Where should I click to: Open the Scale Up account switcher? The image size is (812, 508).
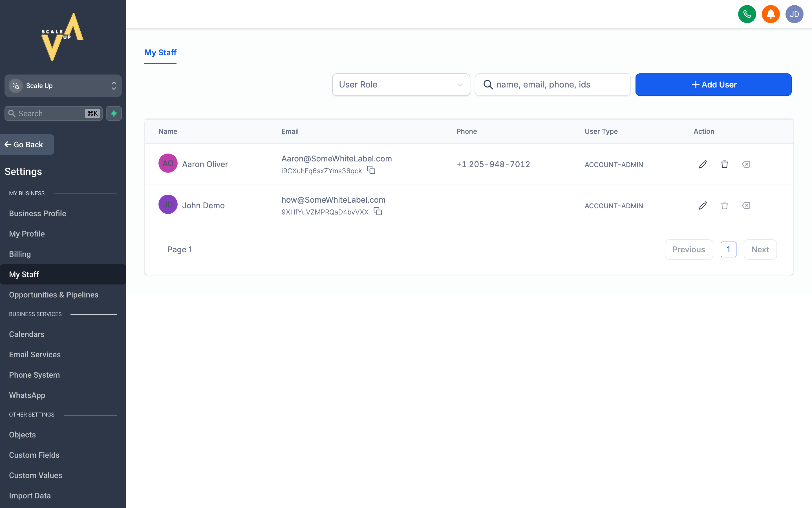(x=63, y=86)
